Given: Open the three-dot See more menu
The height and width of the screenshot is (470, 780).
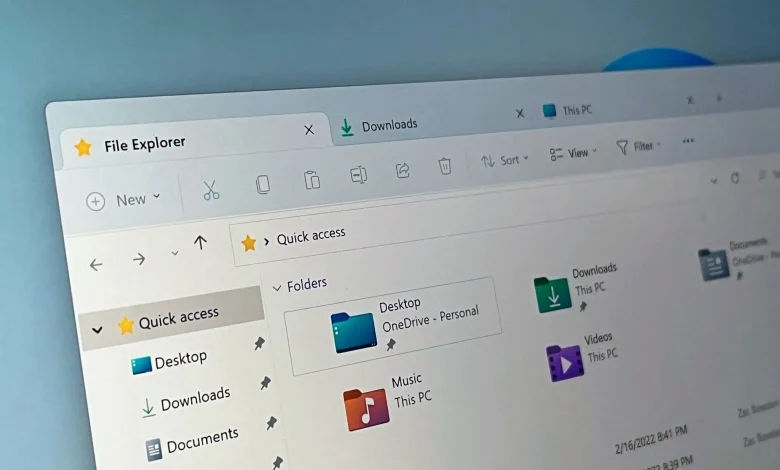Looking at the screenshot, I should tap(688, 141).
